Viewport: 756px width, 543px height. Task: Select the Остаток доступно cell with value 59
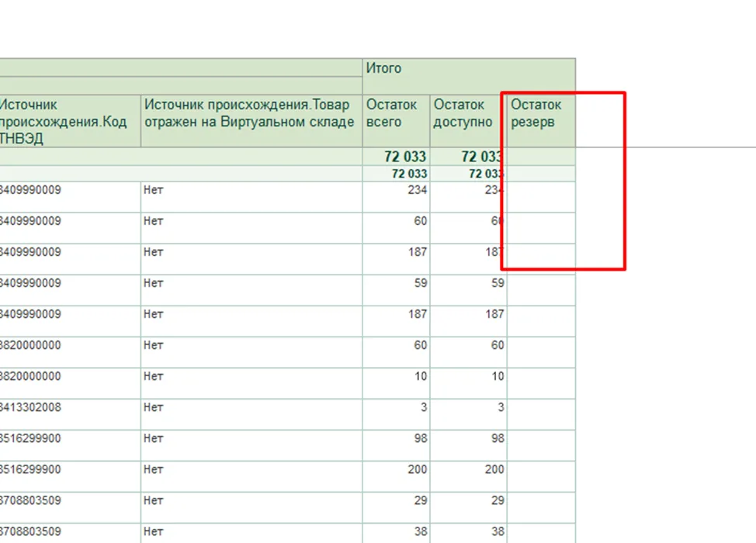(x=469, y=290)
